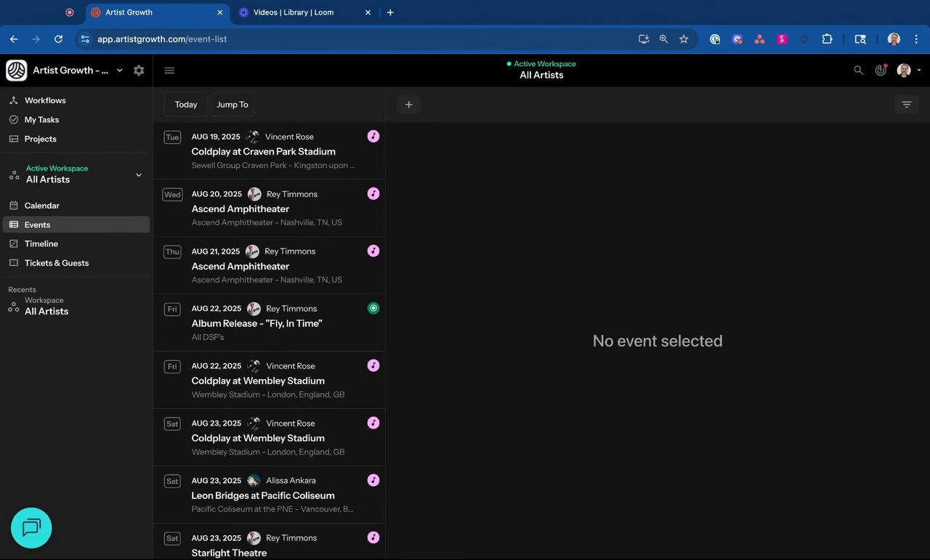Screen dimensions: 930x560
Task: Select the Aug 21 Ascend Amphitheater event
Action: (269, 266)
